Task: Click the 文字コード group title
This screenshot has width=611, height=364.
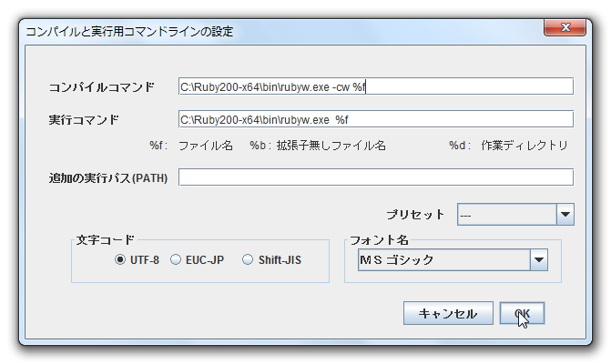Action: point(106,240)
